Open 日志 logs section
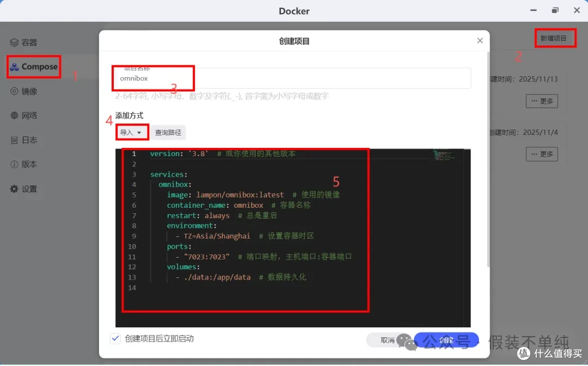Image resolution: width=588 pixels, height=366 pixels. (x=23, y=140)
